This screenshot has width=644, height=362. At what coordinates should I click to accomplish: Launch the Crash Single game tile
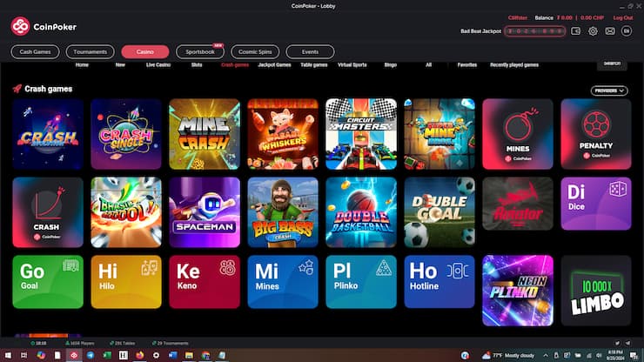point(126,134)
